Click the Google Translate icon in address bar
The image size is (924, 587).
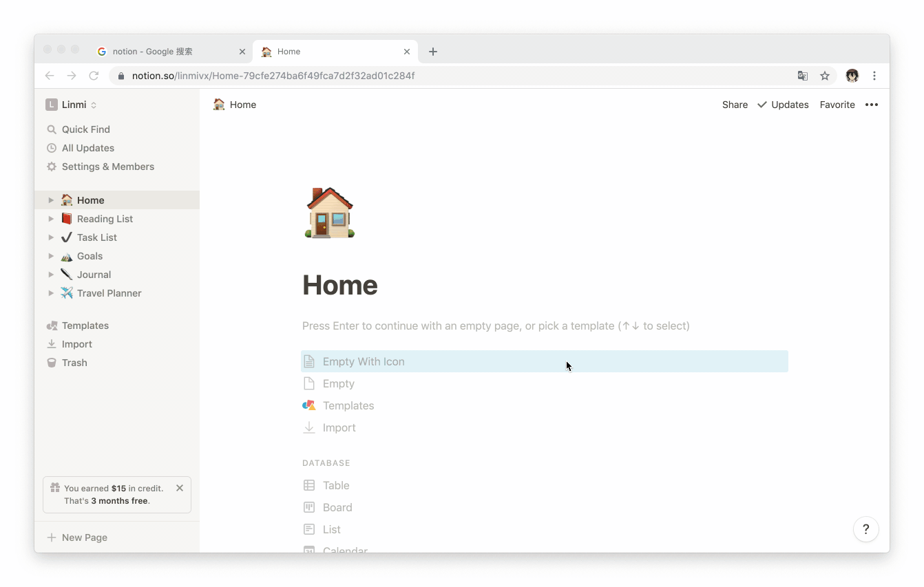click(x=803, y=76)
